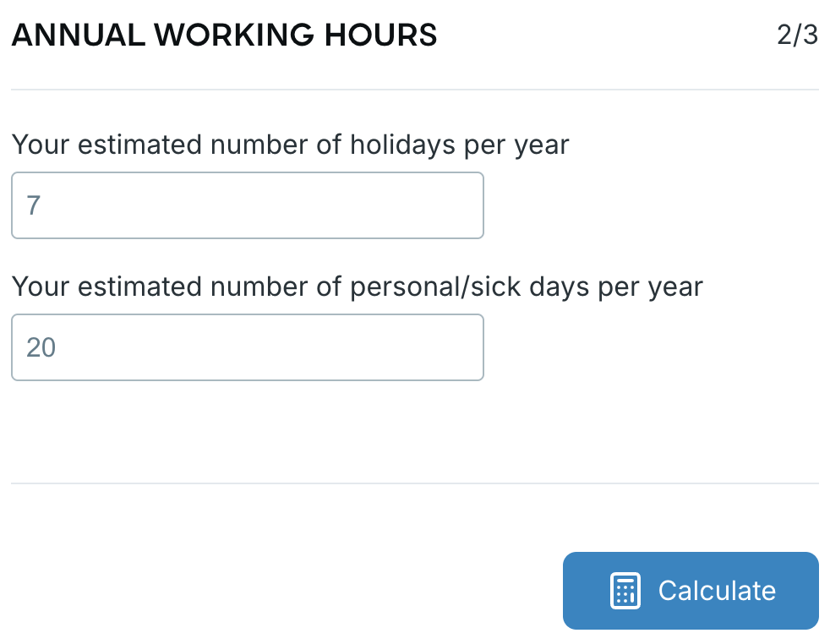
Task: Focus the holidays per year input field
Action: [247, 205]
